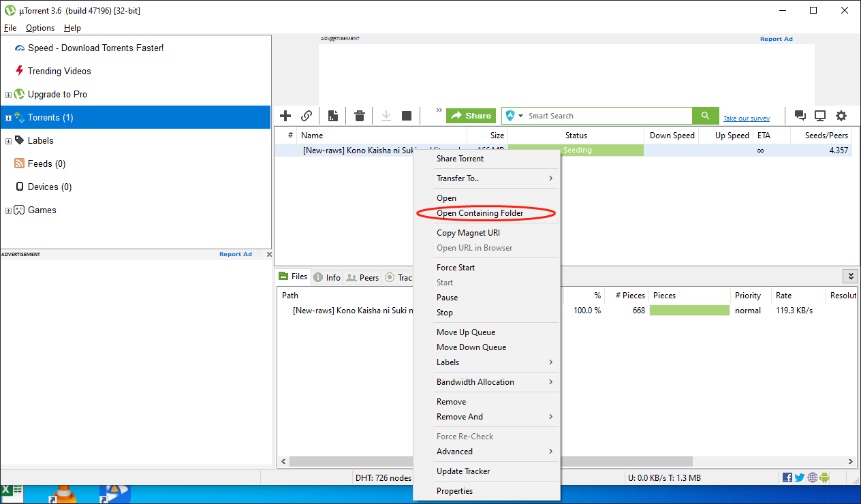Close the sidebar advertisement with X
The width and height of the screenshot is (861, 504).
point(268,254)
